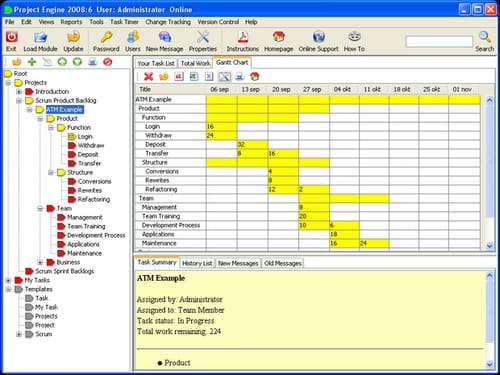The height and width of the screenshot is (375, 500).
Task: Click Gantt chart scroll-up arrow
Action: point(489,100)
